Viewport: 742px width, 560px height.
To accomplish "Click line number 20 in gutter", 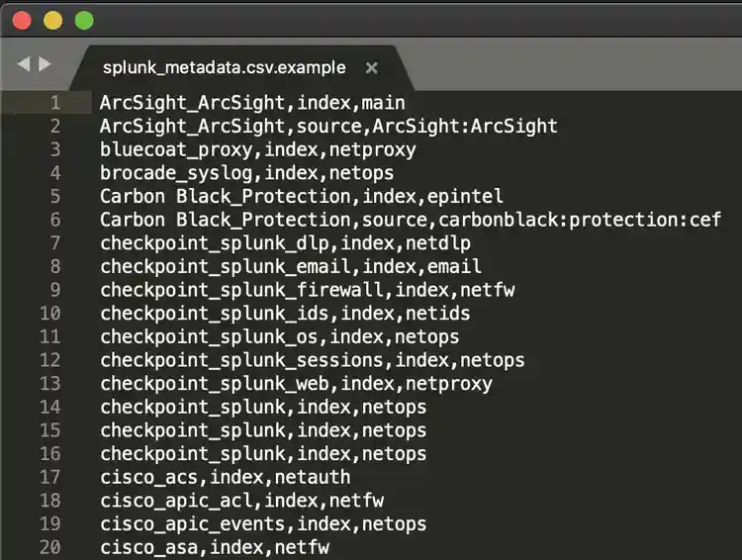I will pyautogui.click(x=49, y=547).
